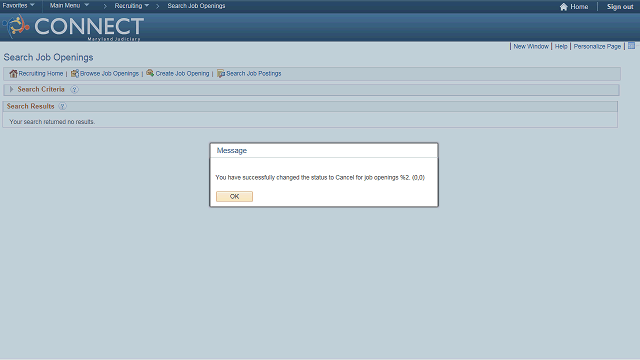Sign out of the application
The width and height of the screenshot is (640, 360).
pyautogui.click(x=620, y=7)
